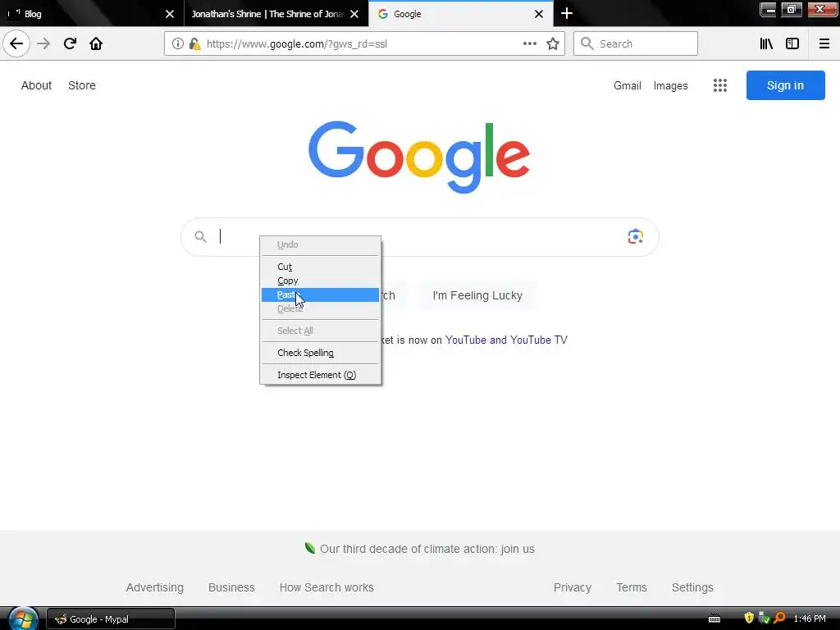
Task: Click the green network tray icon
Action: (x=764, y=619)
